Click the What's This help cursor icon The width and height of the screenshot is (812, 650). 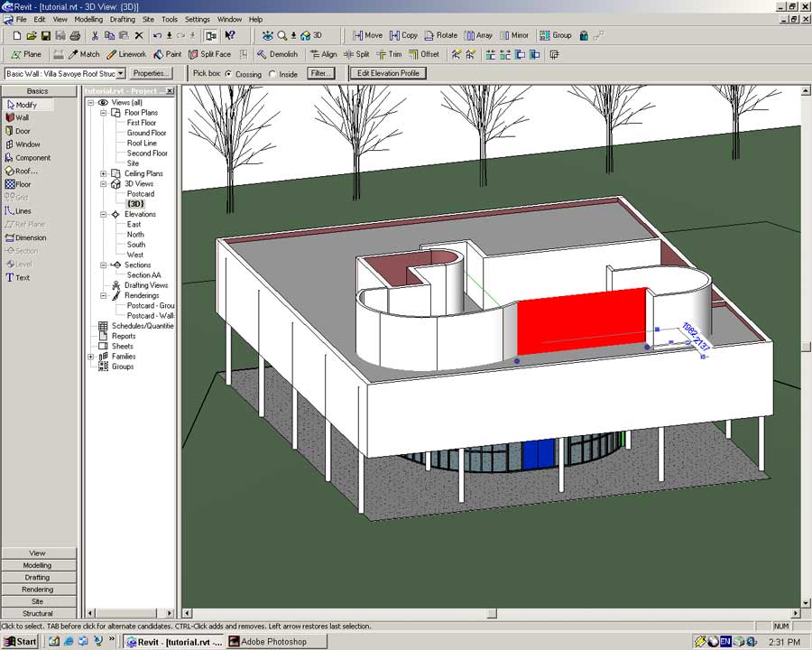[230, 35]
